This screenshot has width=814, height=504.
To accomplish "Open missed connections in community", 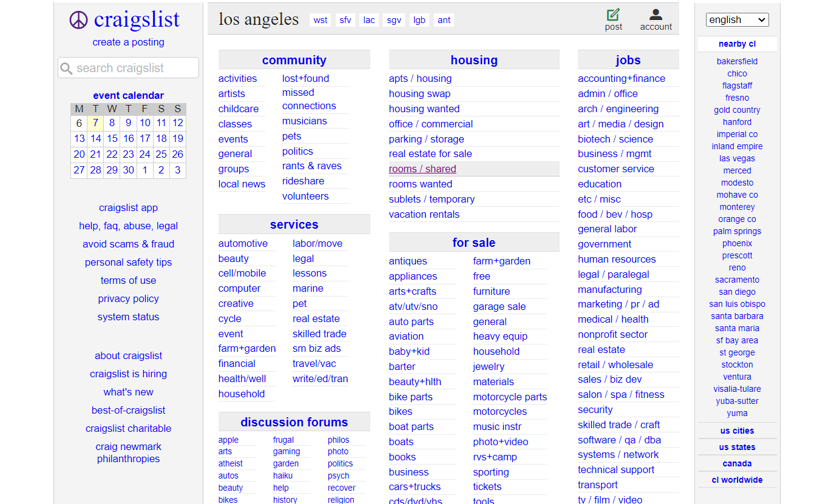I will (x=309, y=99).
